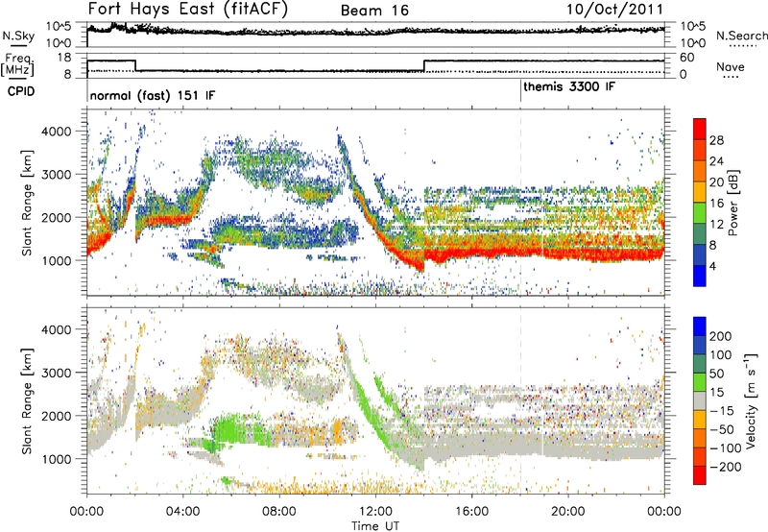This screenshot has height=532, width=768.
Task: Click the 'CPID' row label
Action: pos(21,91)
